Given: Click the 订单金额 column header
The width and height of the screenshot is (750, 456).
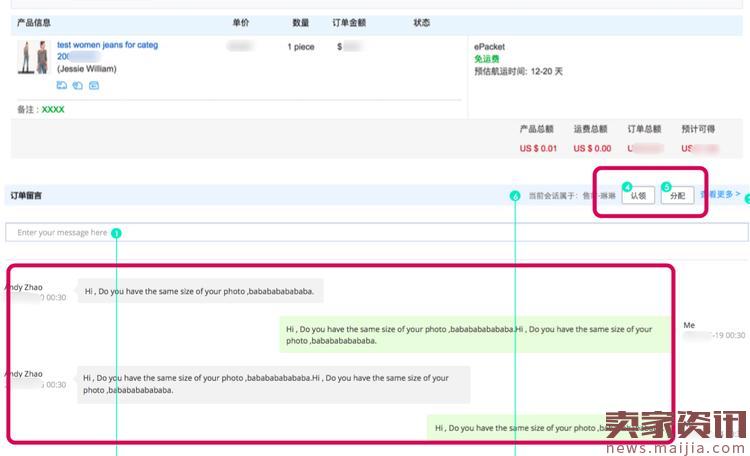Looking at the screenshot, I should click(x=349, y=22).
